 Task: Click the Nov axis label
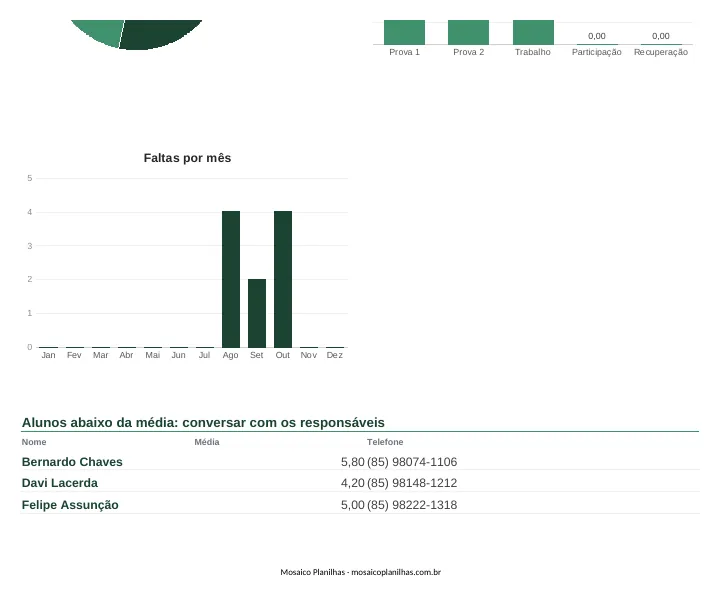[309, 355]
